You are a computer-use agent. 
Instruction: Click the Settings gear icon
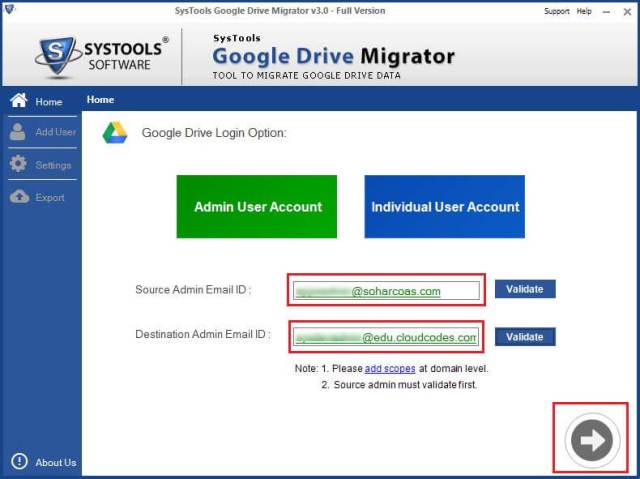(18, 164)
